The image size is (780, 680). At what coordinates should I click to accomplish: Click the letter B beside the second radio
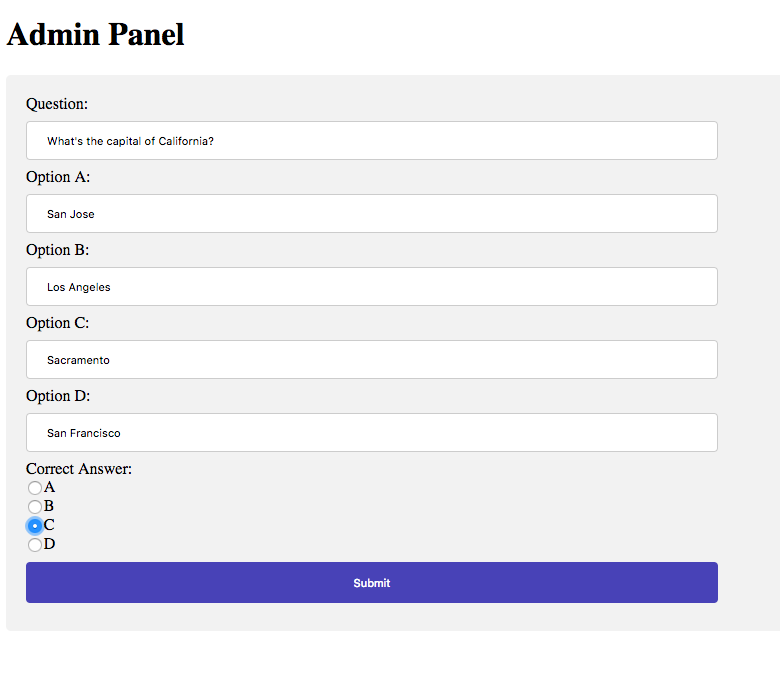[x=49, y=506]
